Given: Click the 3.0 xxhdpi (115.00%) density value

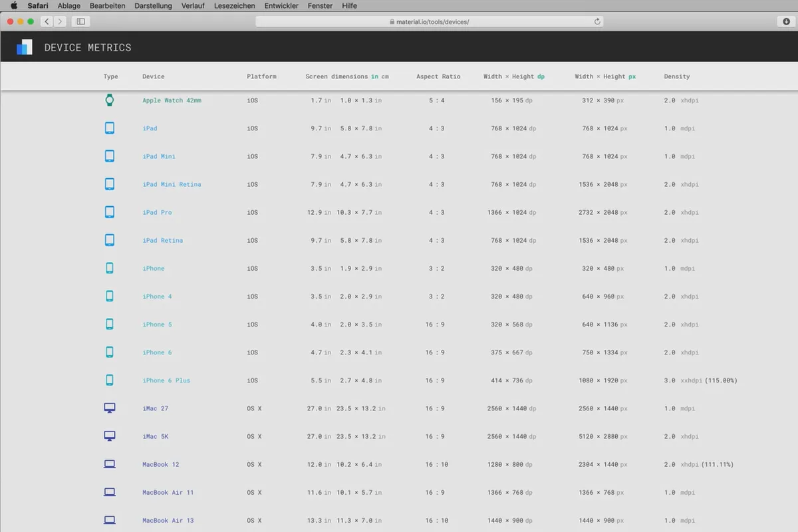Looking at the screenshot, I should coord(700,380).
